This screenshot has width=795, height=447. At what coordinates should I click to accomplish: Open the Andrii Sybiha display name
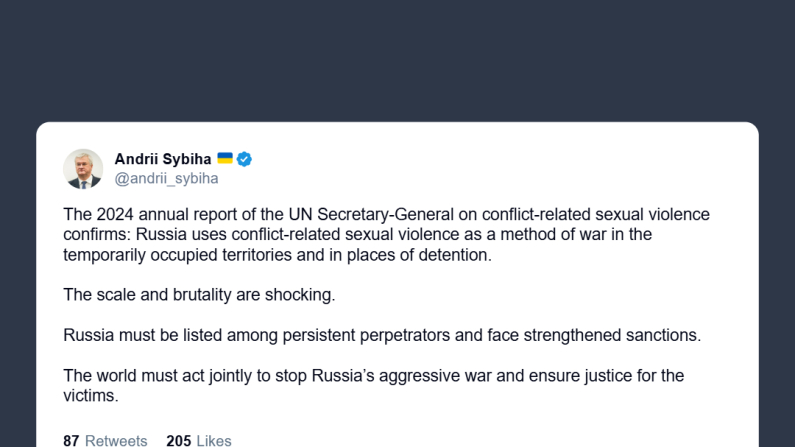[162, 159]
